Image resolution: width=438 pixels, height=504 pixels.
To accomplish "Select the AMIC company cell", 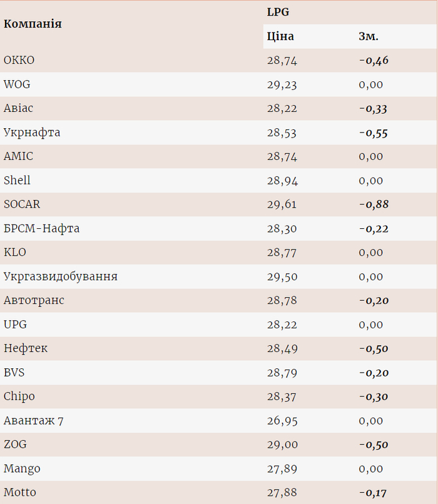I will pos(19,156).
